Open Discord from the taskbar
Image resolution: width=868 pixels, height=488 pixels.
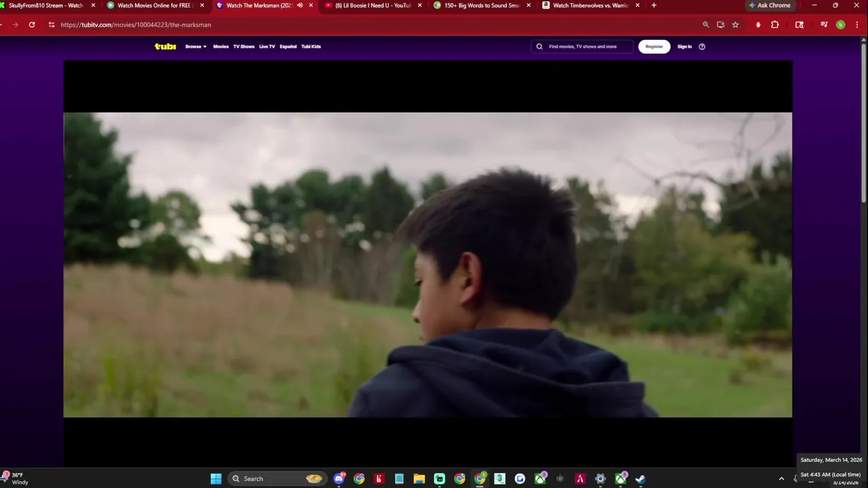point(339,479)
